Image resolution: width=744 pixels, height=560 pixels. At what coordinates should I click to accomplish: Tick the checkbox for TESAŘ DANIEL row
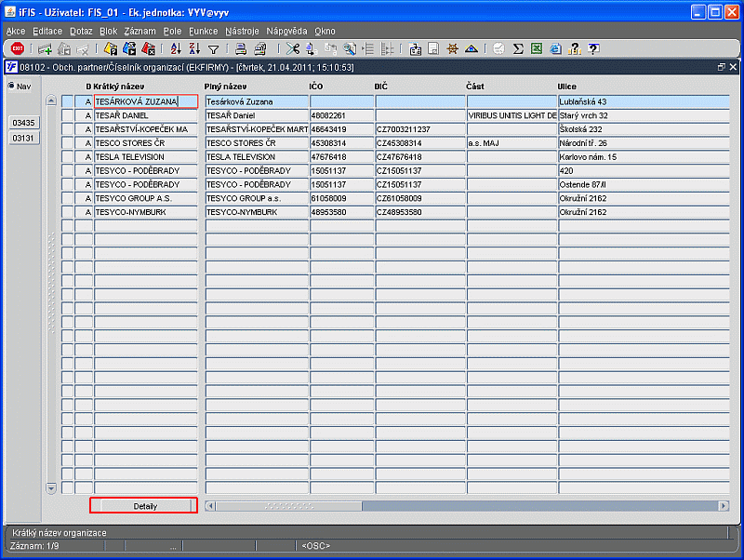tap(67, 115)
